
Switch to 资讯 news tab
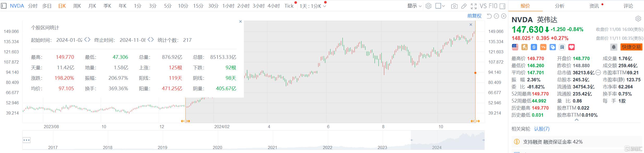(594, 6)
